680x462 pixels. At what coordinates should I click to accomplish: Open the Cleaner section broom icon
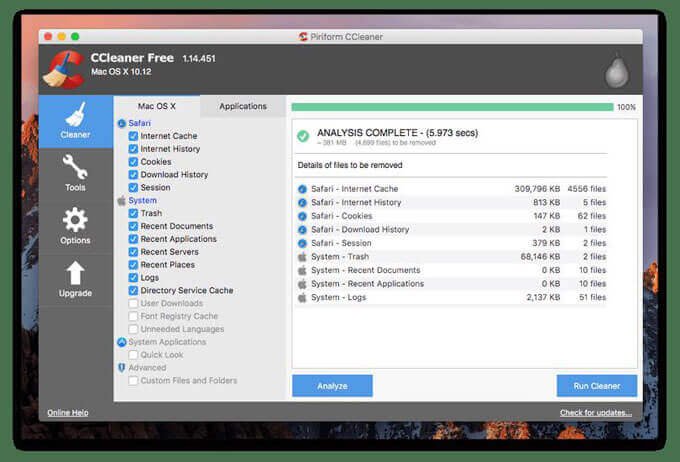tap(75, 114)
